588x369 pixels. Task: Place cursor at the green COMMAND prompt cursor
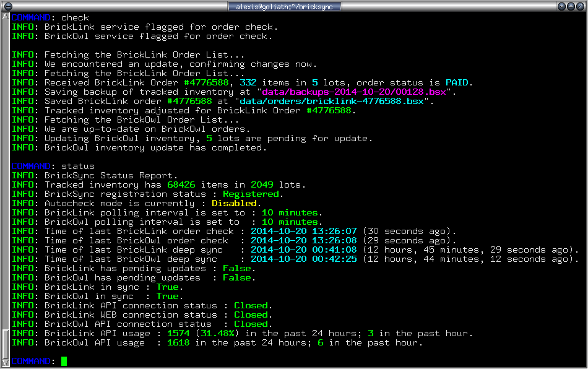pos(64,361)
